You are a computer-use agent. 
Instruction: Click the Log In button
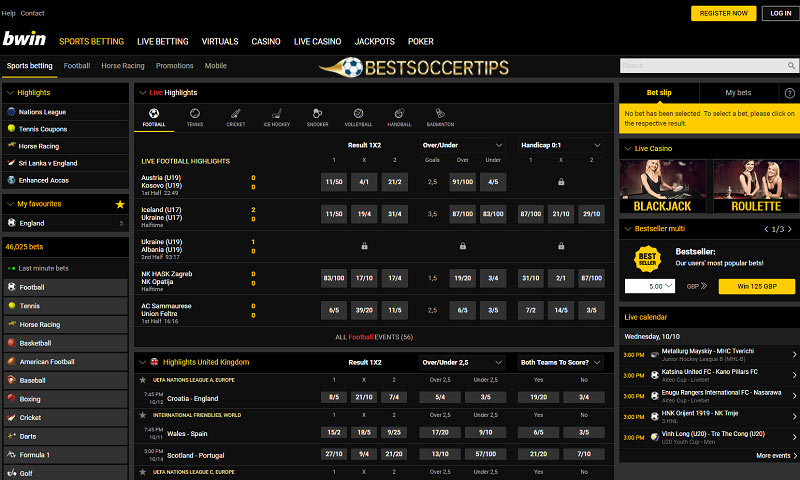coord(781,13)
